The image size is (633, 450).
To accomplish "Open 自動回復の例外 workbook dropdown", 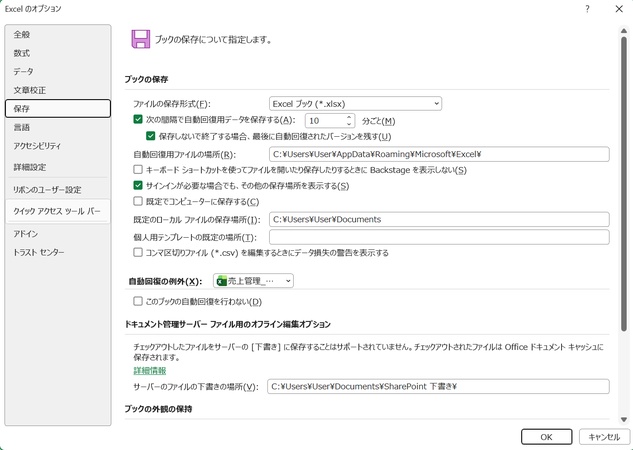I will (253, 281).
